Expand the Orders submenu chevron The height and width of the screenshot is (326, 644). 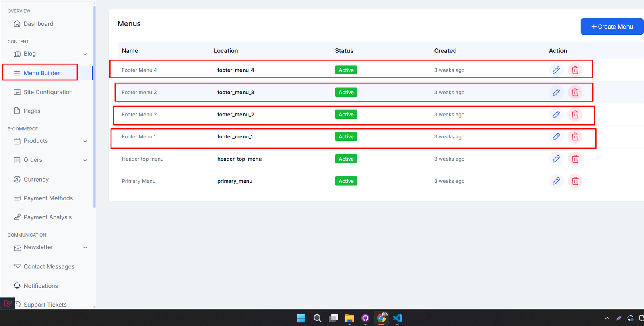(85, 160)
